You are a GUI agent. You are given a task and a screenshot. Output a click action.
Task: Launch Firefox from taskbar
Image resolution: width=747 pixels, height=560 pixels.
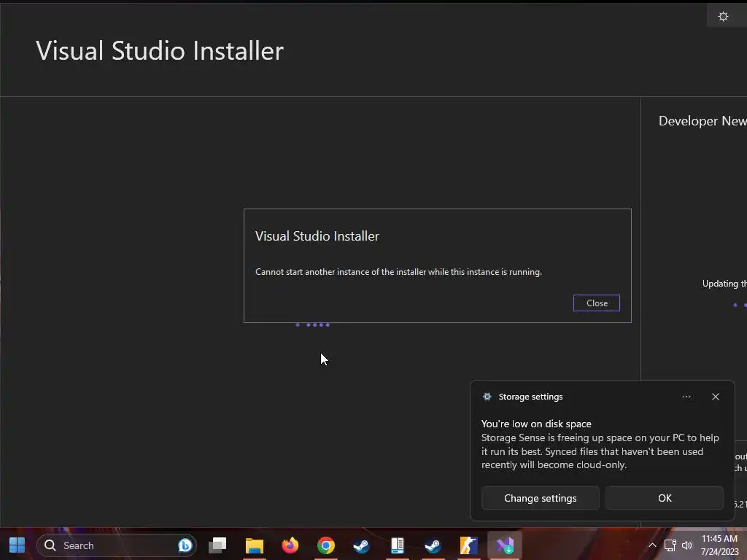click(290, 545)
